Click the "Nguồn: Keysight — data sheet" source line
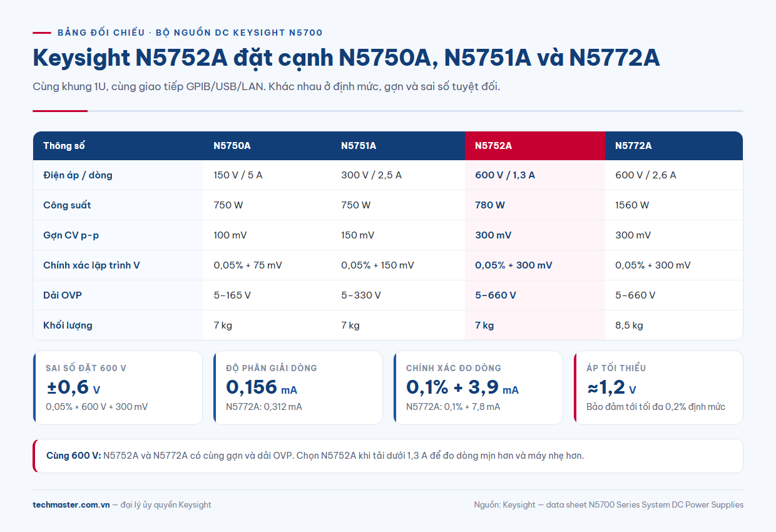 point(609,504)
